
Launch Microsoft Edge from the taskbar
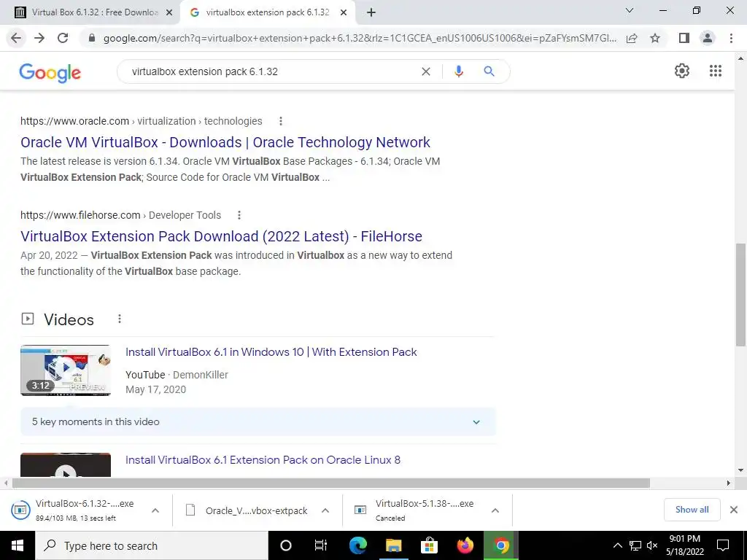[x=357, y=545]
